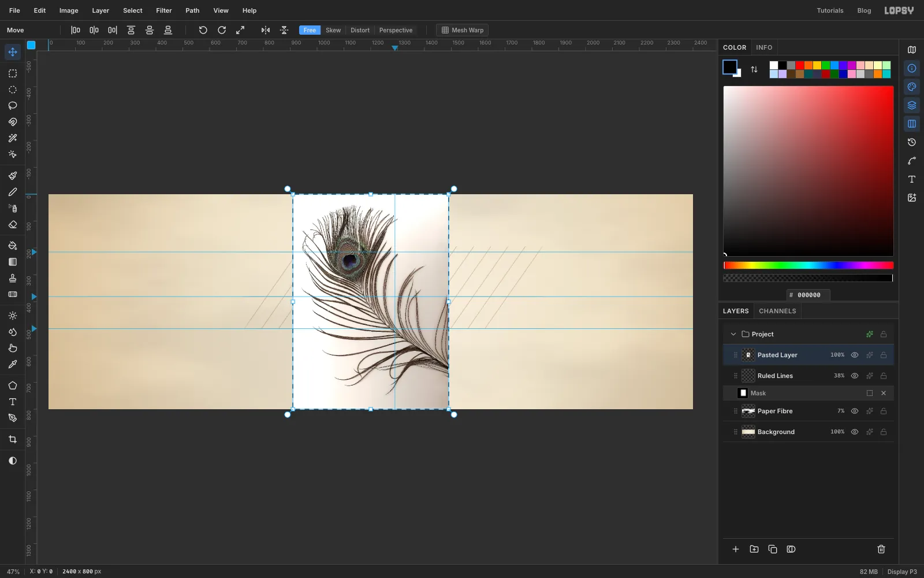Screen dimensions: 924x578
Task: Rotate counter-clockwise using the toolbar icon
Action: pos(203,30)
